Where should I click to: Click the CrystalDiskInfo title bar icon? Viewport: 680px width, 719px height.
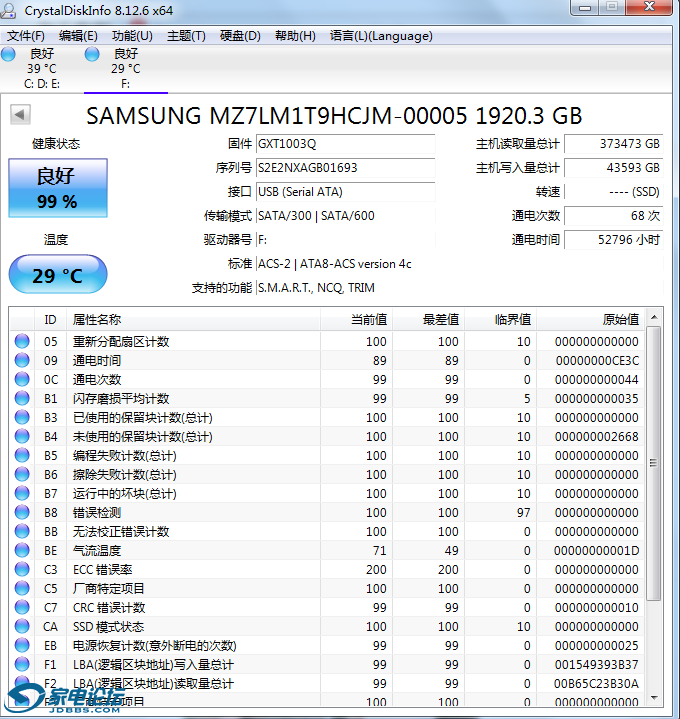coord(8,10)
